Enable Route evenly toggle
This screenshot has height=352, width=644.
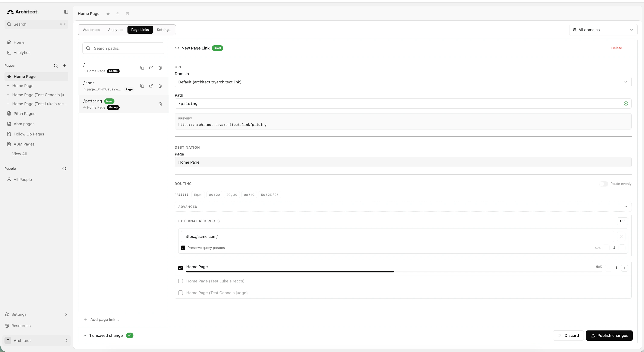click(x=604, y=184)
